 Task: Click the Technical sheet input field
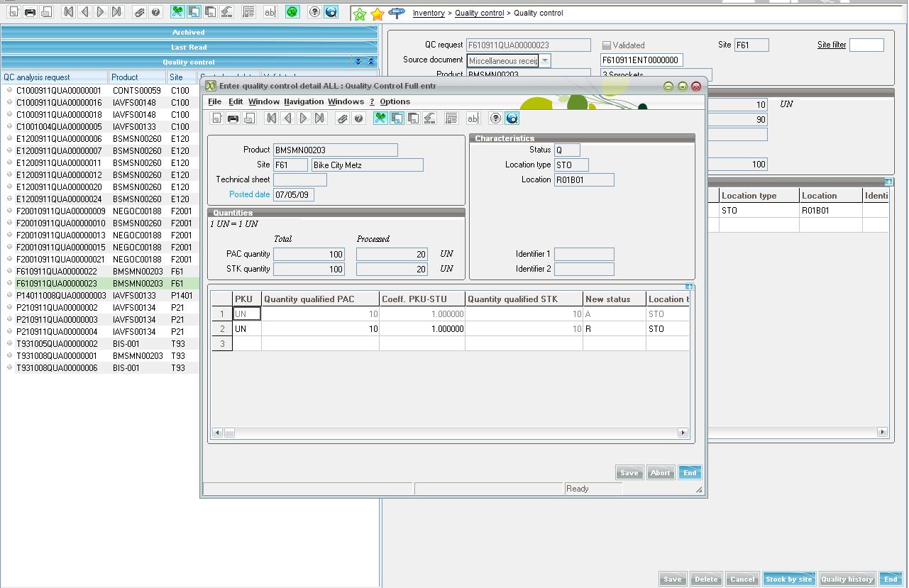(x=300, y=179)
